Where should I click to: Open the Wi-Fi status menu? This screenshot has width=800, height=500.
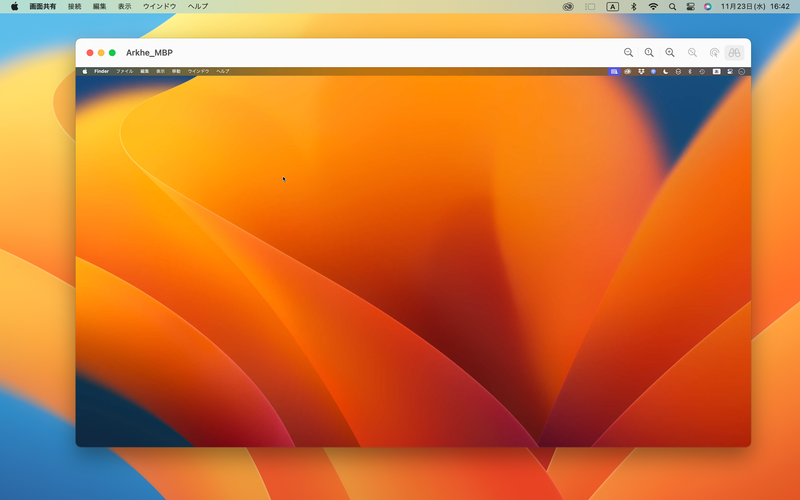click(653, 7)
